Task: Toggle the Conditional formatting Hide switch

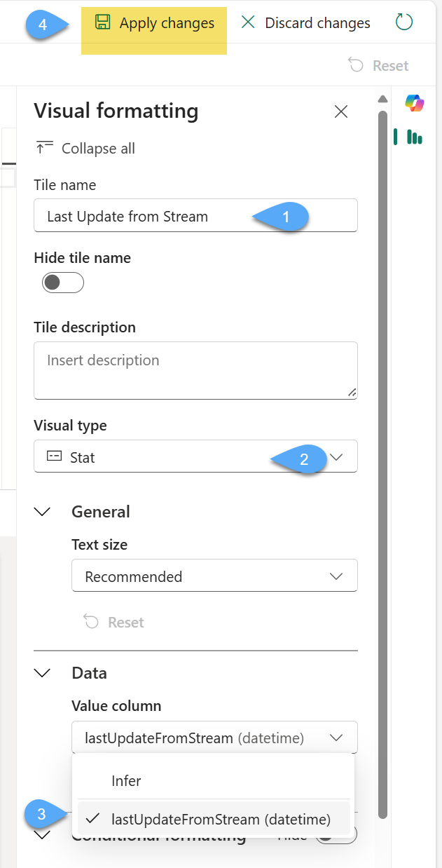Action: tap(337, 834)
